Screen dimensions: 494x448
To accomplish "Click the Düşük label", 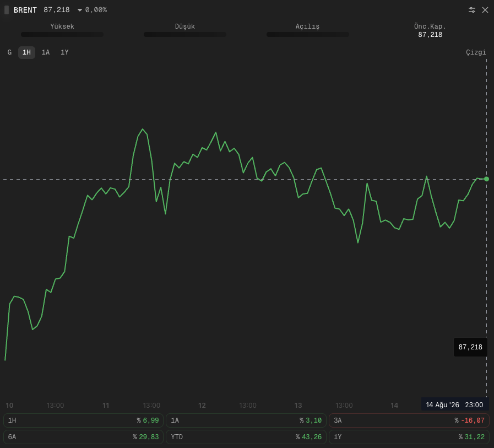I will (185, 26).
